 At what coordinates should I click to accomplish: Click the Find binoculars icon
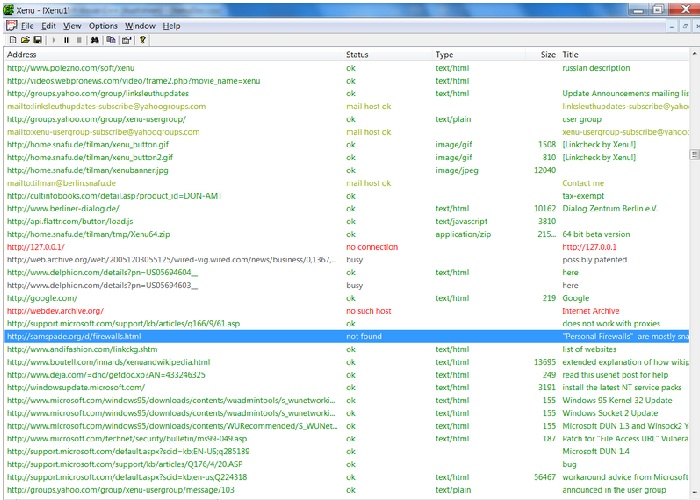(96, 40)
